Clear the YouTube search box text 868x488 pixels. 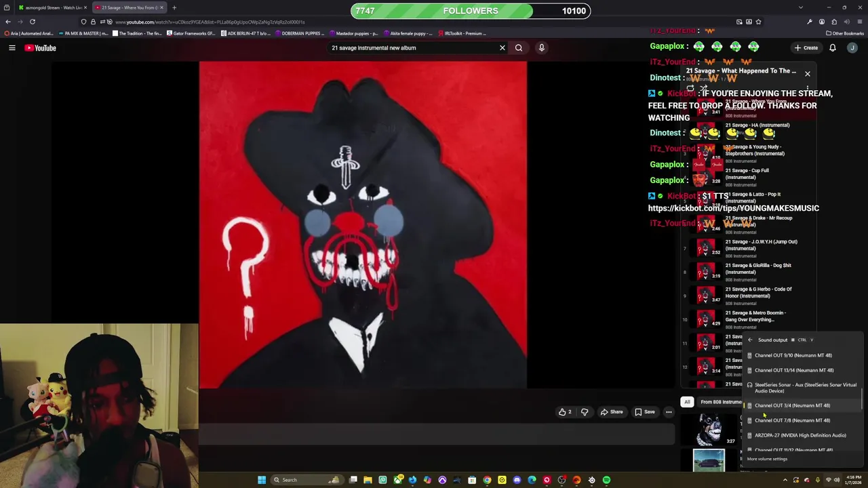pyautogui.click(x=502, y=47)
